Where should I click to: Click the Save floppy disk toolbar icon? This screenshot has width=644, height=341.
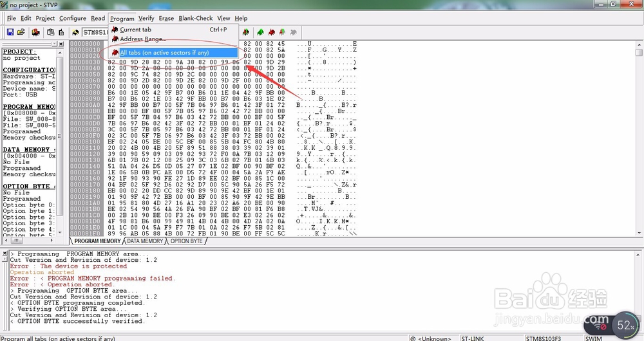point(10,32)
